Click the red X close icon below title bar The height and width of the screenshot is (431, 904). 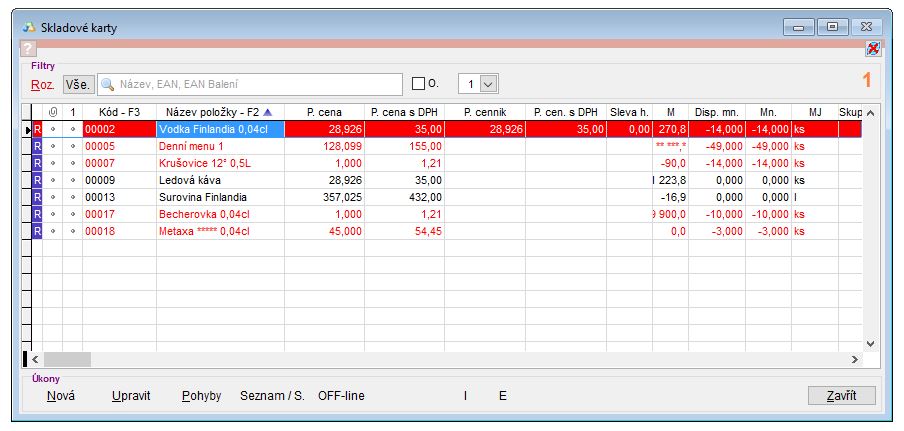coord(872,48)
